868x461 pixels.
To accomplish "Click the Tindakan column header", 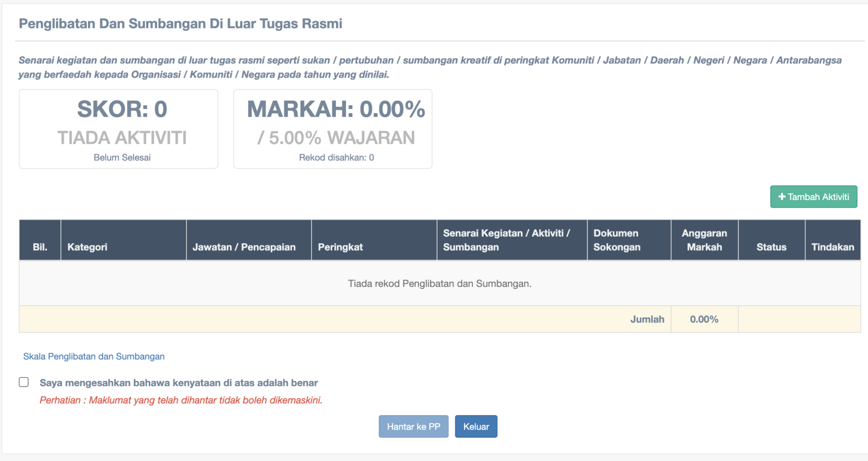I will click(832, 247).
